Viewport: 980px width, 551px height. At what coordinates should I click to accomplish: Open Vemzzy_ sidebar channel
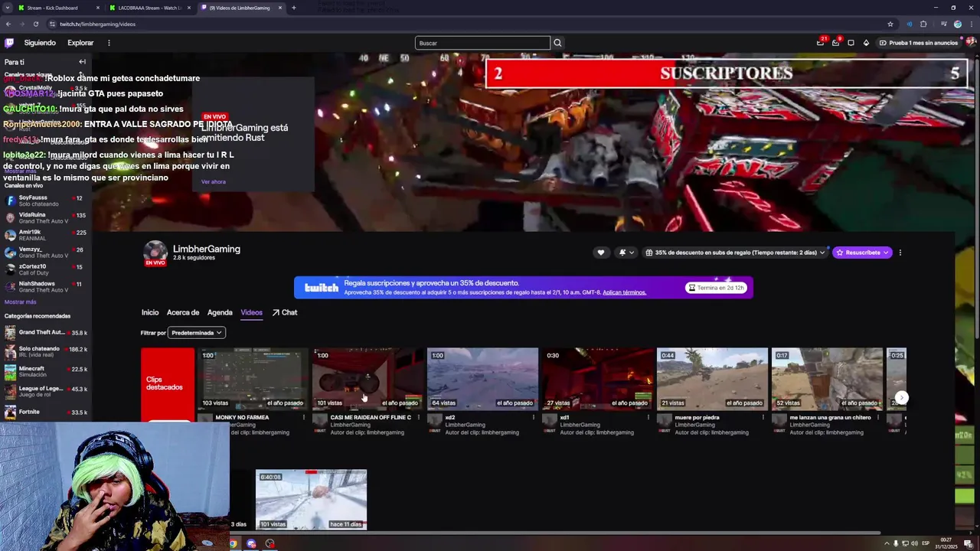(x=46, y=253)
